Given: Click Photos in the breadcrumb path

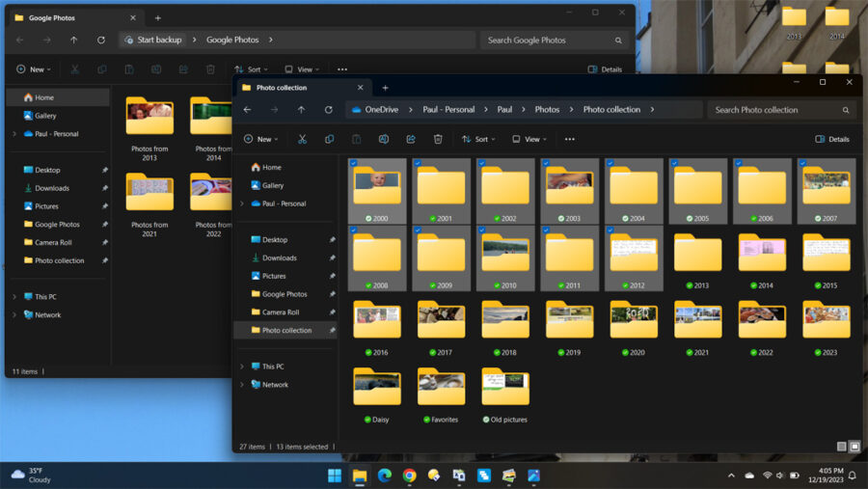Looking at the screenshot, I should [547, 110].
